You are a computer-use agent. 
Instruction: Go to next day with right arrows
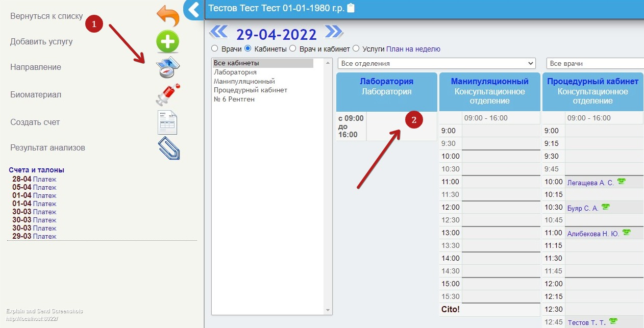pos(334,32)
